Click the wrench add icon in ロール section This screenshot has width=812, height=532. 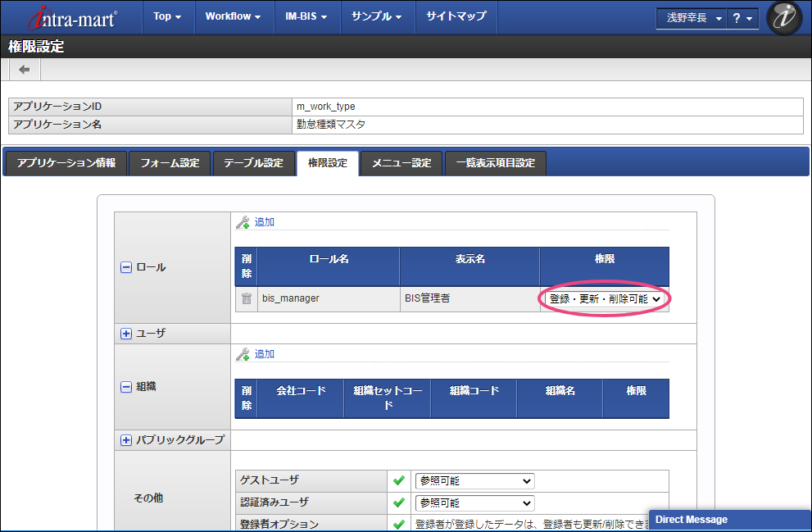pos(243,222)
